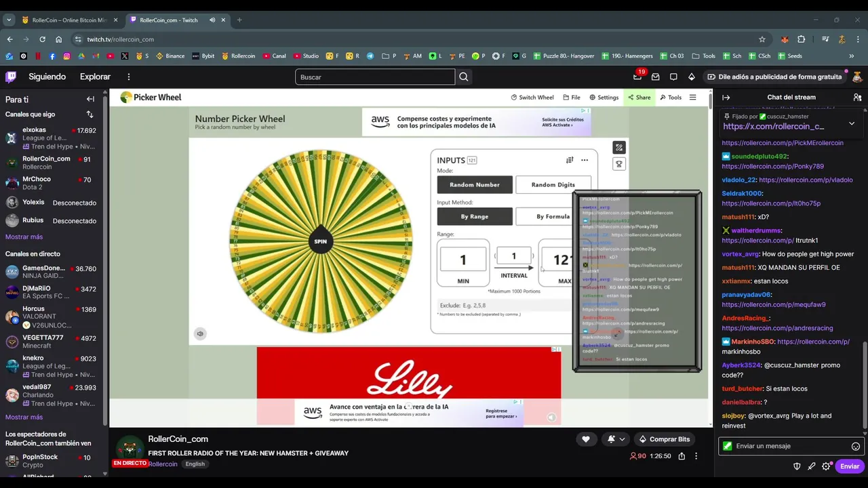Open the rollercoin.com/p/Ponky789 chat link
This screenshot has height=488, width=868.
tap(772, 166)
